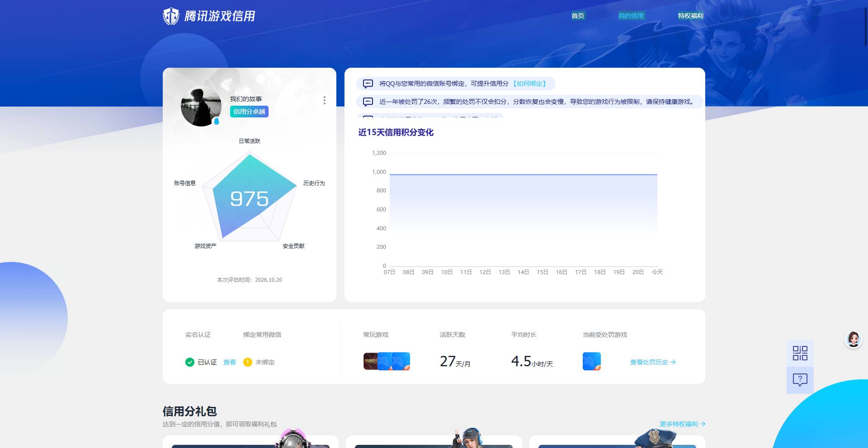Image resolution: width=868 pixels, height=448 pixels.
Task: Select the rightmost blue game icon under 常玩游戏
Action: point(401,361)
